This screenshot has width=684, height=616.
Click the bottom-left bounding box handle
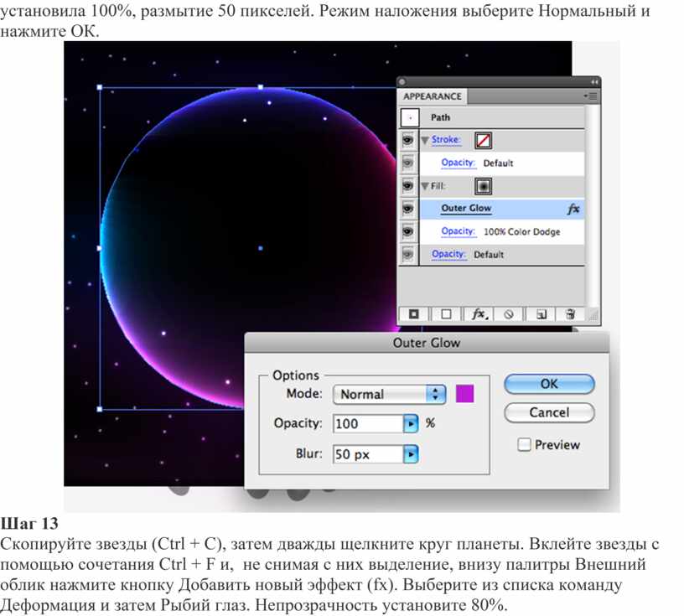pos(100,409)
